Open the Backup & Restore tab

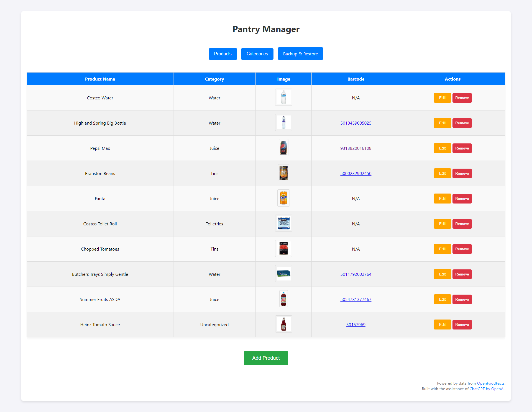click(x=300, y=54)
